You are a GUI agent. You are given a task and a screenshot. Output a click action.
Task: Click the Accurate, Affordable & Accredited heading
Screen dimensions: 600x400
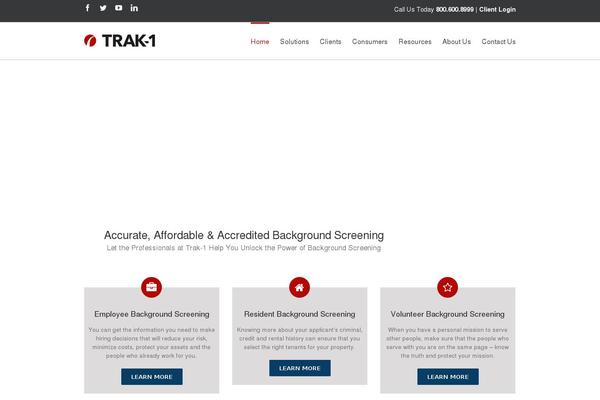pyautogui.click(x=244, y=235)
